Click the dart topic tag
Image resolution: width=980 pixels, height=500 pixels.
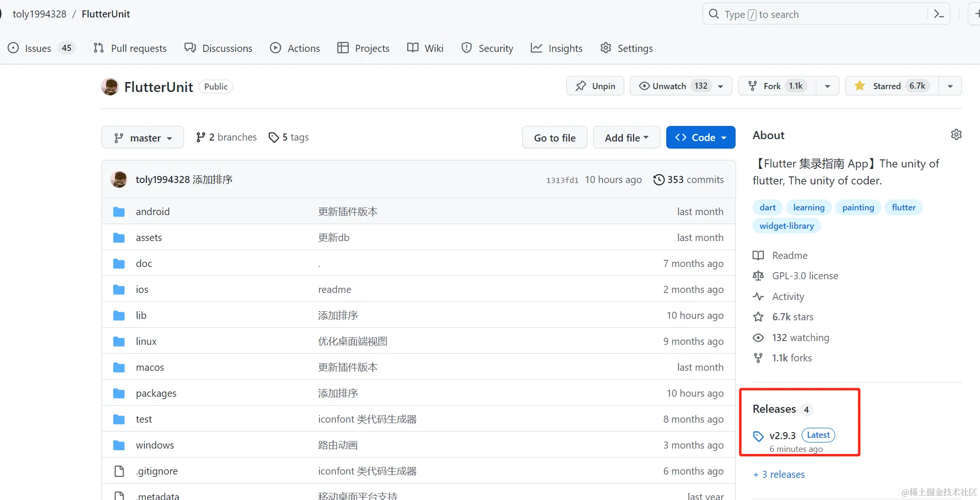click(768, 208)
